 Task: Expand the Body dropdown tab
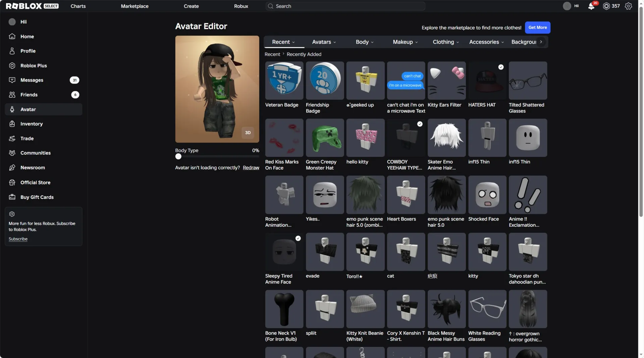coord(365,42)
